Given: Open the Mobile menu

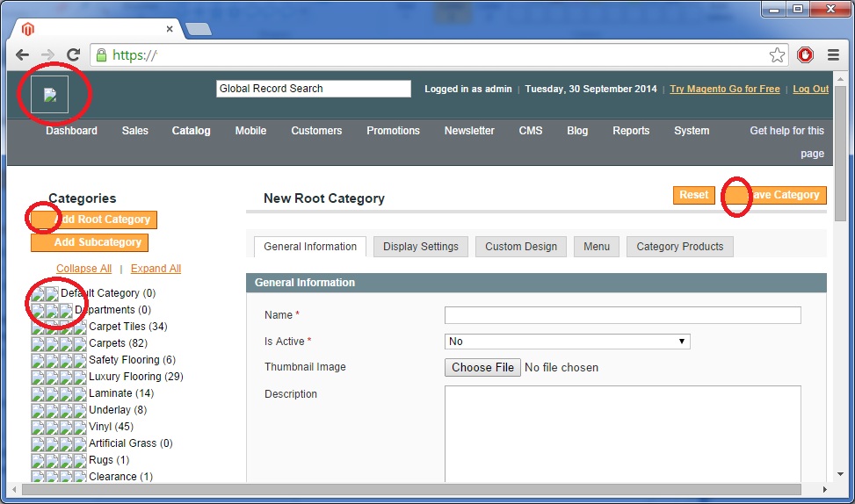Looking at the screenshot, I should pyautogui.click(x=250, y=131).
